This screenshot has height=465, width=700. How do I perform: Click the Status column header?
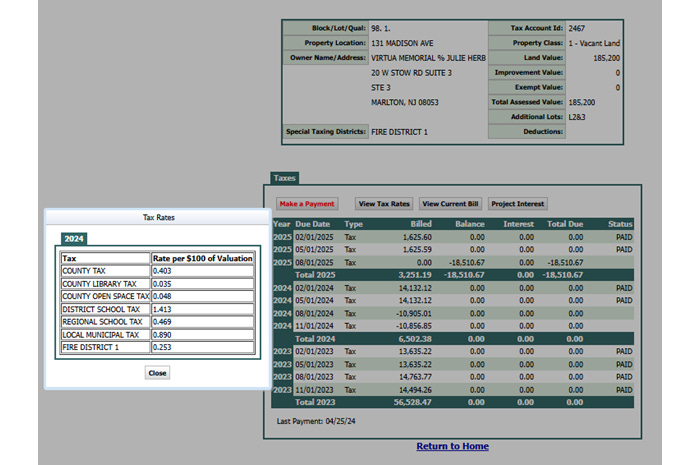(x=620, y=224)
